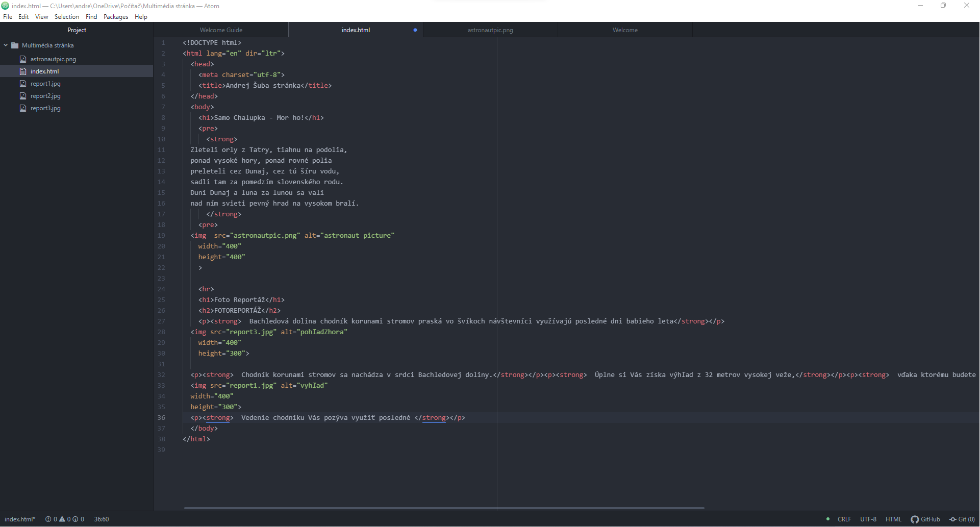
Task: Minimize the Atom window
Action: pos(920,6)
